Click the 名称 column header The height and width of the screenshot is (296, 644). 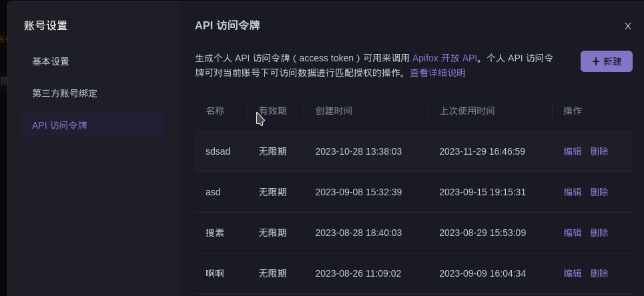[215, 111]
